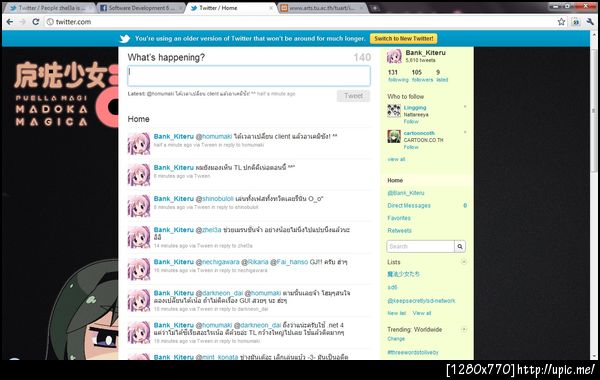
Task: Select the Twitter / Home tab
Action: pos(232,8)
